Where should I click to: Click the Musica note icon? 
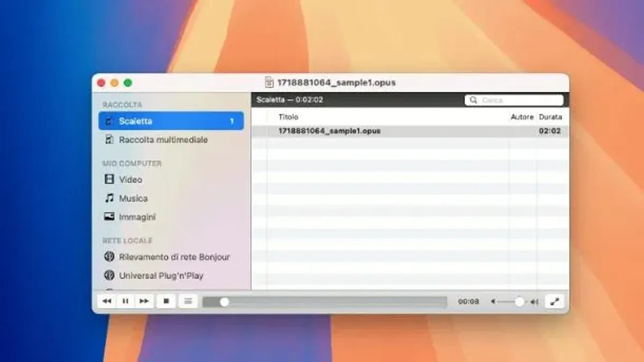109,198
